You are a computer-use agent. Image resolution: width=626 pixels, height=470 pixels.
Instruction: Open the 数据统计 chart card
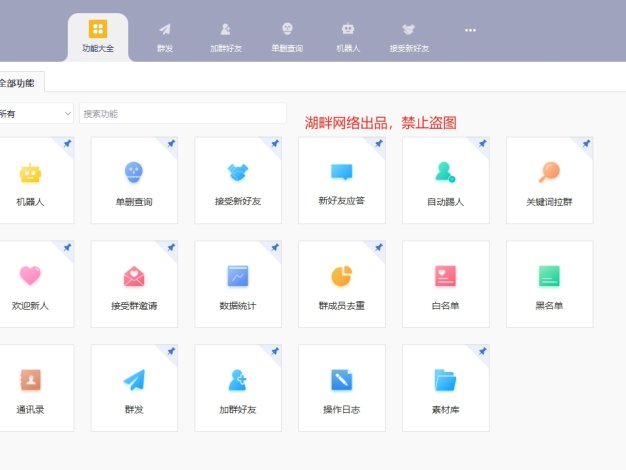pos(238,284)
